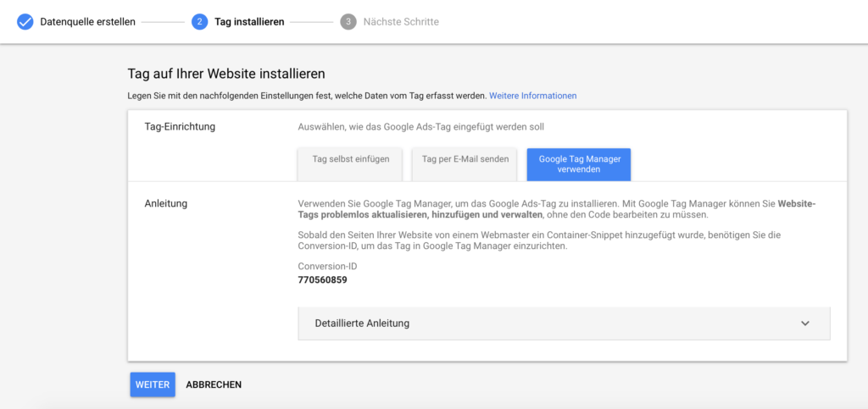This screenshot has width=868, height=409.
Task: Click the Conversion-ID number 770560859
Action: (x=322, y=279)
